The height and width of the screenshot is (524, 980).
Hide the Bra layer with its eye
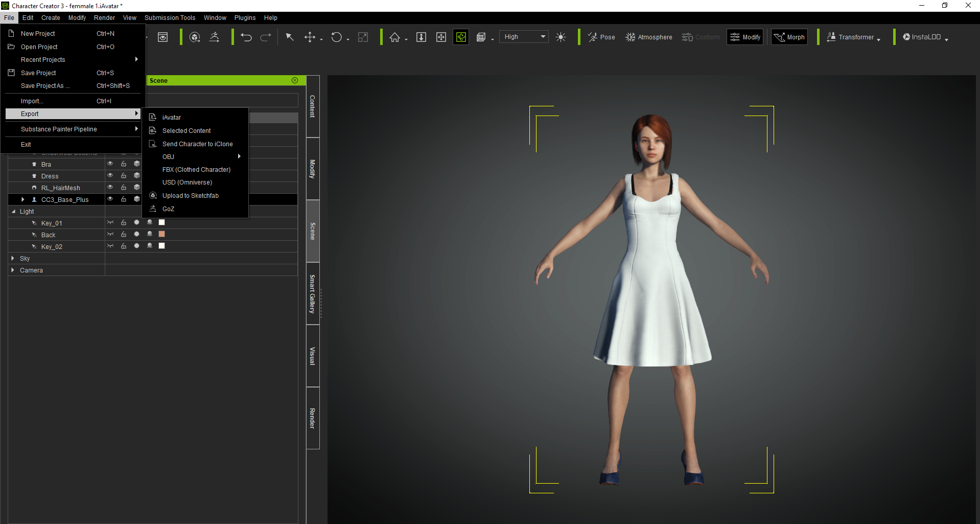(110, 164)
